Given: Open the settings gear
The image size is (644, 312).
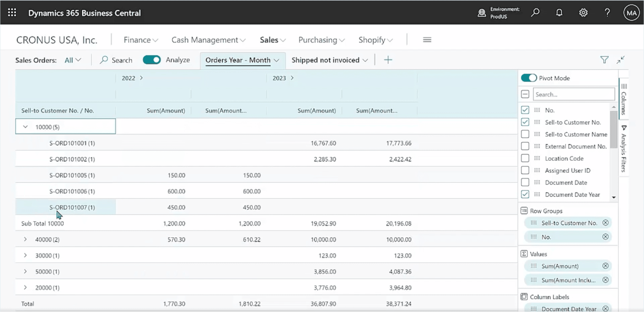Looking at the screenshot, I should [x=583, y=12].
